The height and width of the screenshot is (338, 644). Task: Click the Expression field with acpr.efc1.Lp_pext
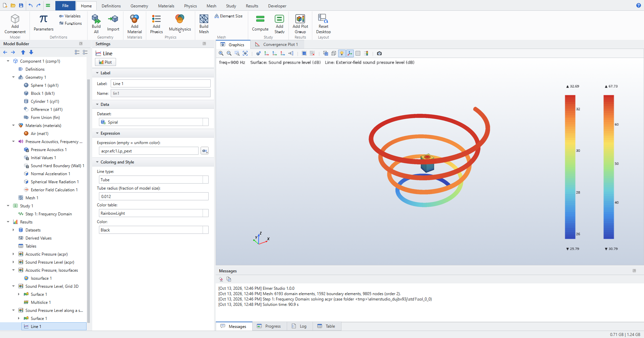point(149,151)
